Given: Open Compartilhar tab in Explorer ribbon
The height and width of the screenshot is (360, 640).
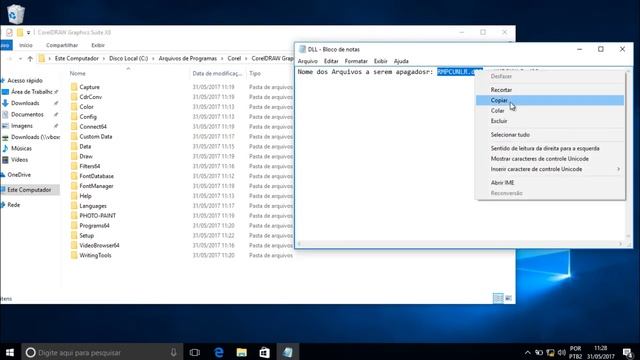Looking at the screenshot, I should click(62, 45).
